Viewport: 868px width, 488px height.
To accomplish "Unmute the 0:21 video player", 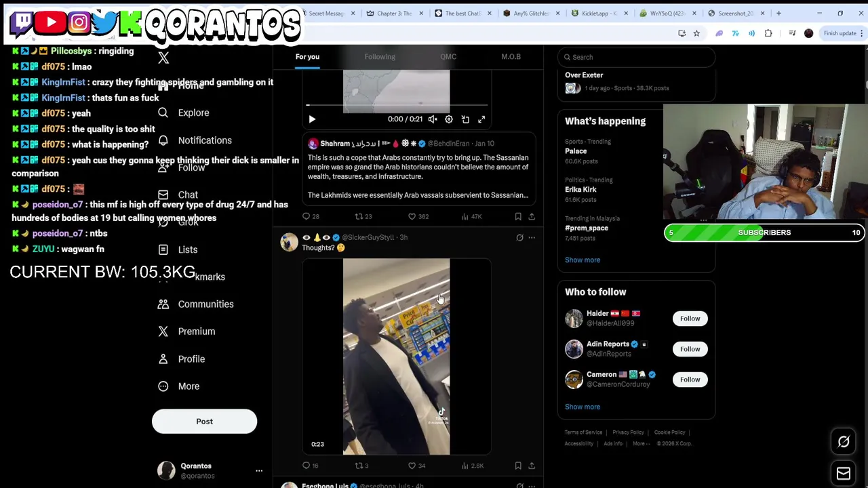I will tap(433, 119).
